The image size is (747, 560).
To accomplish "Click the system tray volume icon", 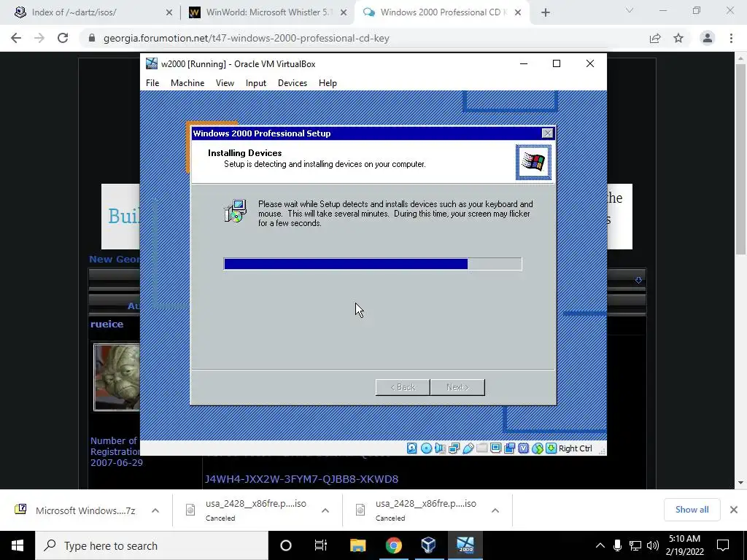I will (x=653, y=545).
